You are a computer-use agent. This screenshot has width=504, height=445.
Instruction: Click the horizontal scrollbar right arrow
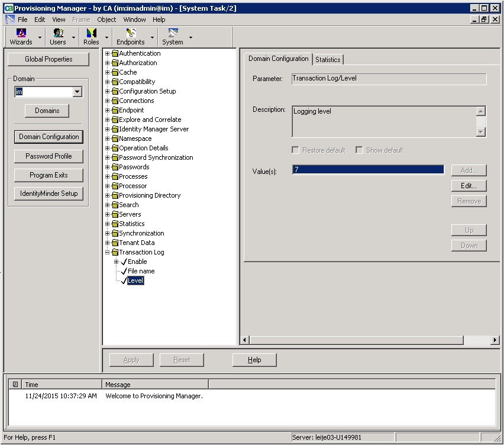click(495, 340)
